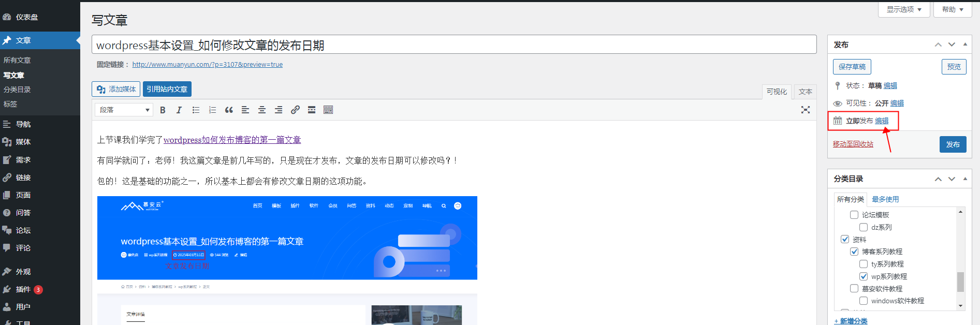
Task: Open 媒体 library in sidebar
Action: coord(40,142)
